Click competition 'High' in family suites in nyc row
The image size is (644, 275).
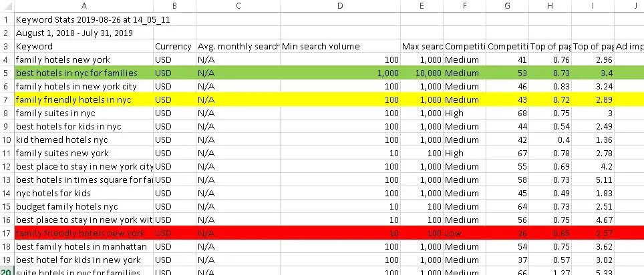click(464, 113)
